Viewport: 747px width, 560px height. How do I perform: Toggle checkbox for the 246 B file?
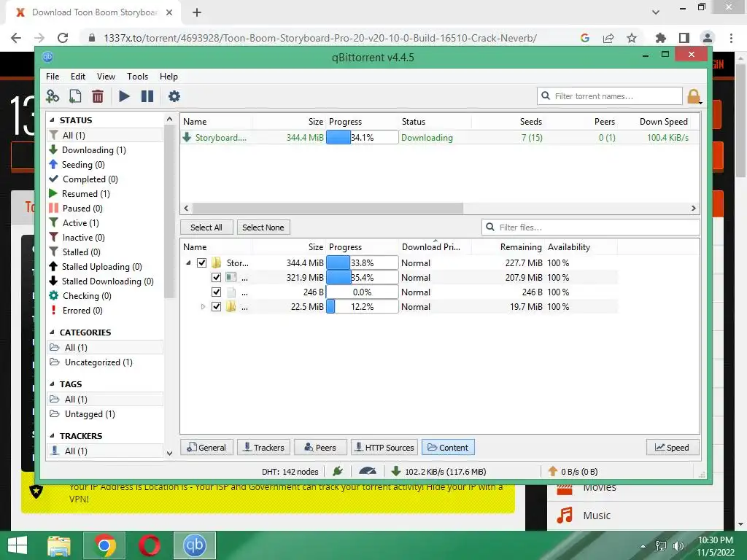pyautogui.click(x=216, y=292)
